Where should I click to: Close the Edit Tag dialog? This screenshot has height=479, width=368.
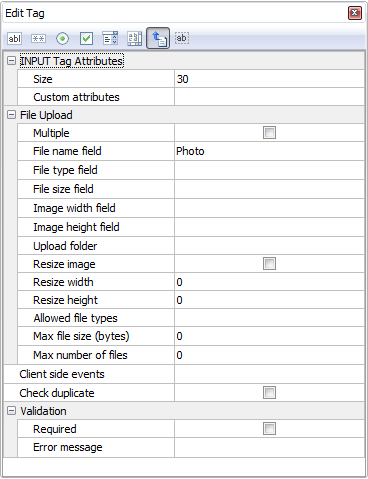click(355, 13)
